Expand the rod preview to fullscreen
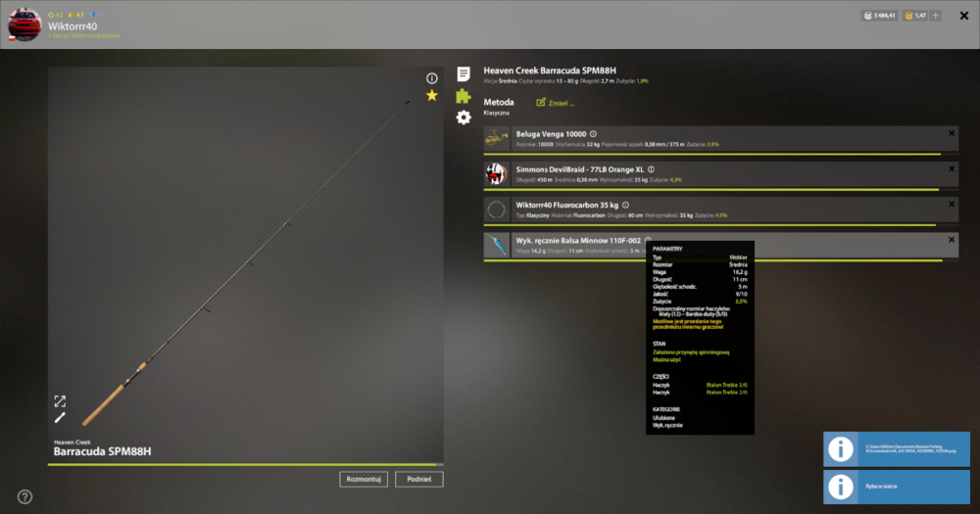The height and width of the screenshot is (514, 980). point(60,401)
